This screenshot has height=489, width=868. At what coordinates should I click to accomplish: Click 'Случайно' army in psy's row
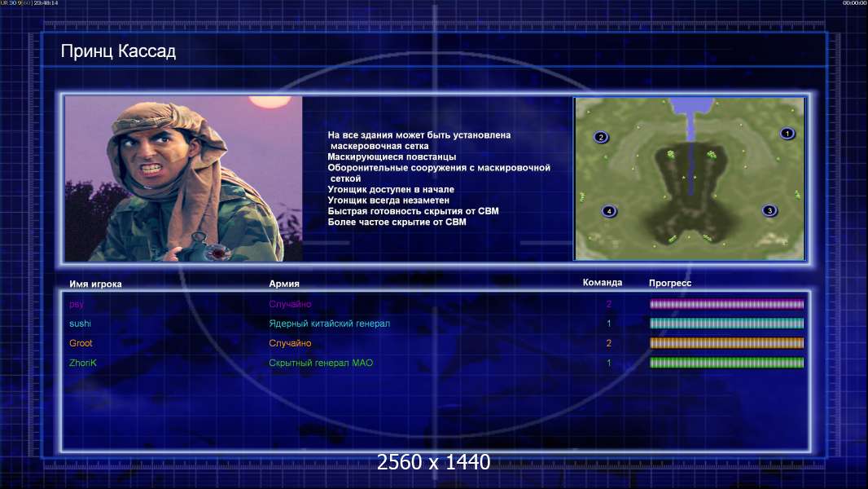click(x=290, y=304)
